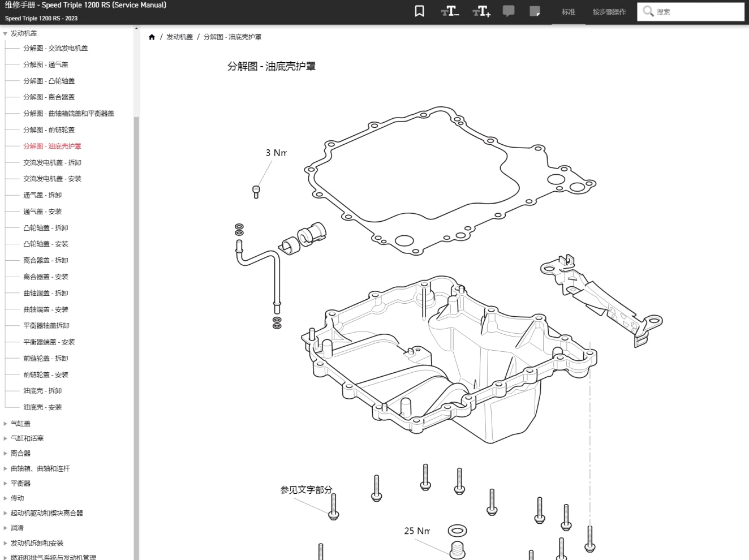Viewport: 749px width, 560px height.
Task: Open the comments speech bubble icon
Action: (509, 11)
